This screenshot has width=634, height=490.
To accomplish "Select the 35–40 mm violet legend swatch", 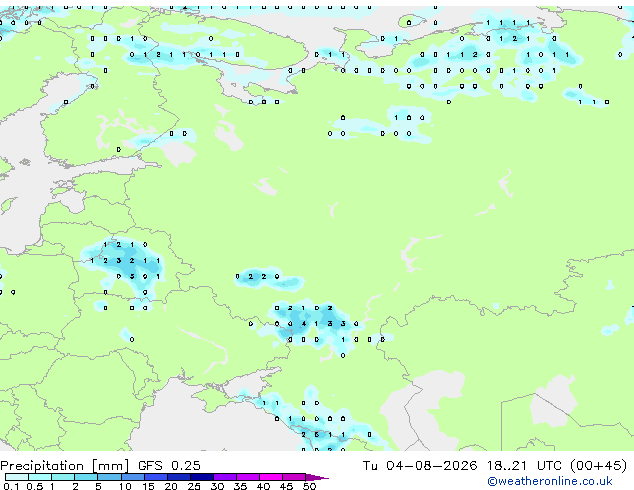I will pyautogui.click(x=247, y=477).
